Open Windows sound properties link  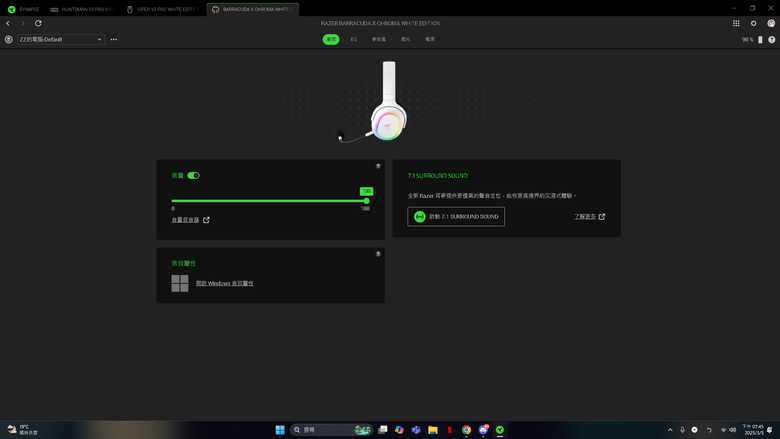pyautogui.click(x=224, y=283)
